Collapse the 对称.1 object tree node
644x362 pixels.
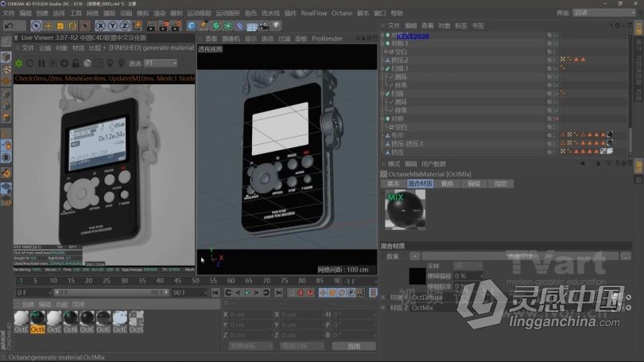tap(382, 44)
